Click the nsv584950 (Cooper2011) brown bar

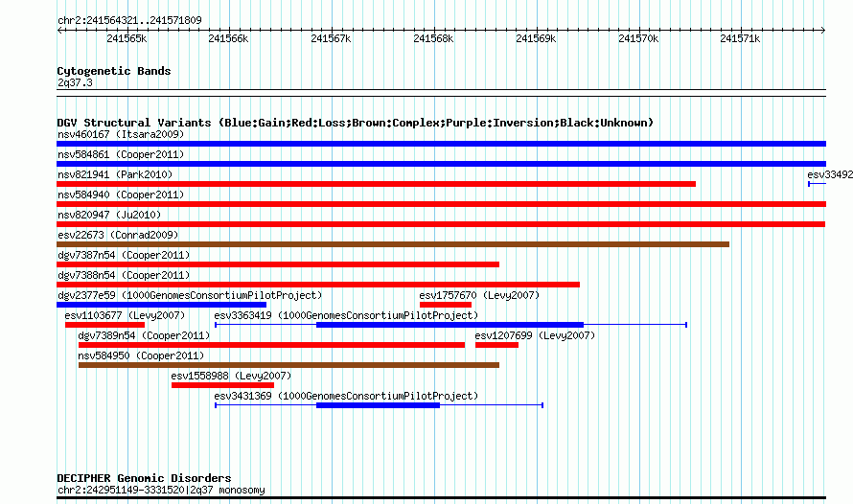tap(288, 365)
